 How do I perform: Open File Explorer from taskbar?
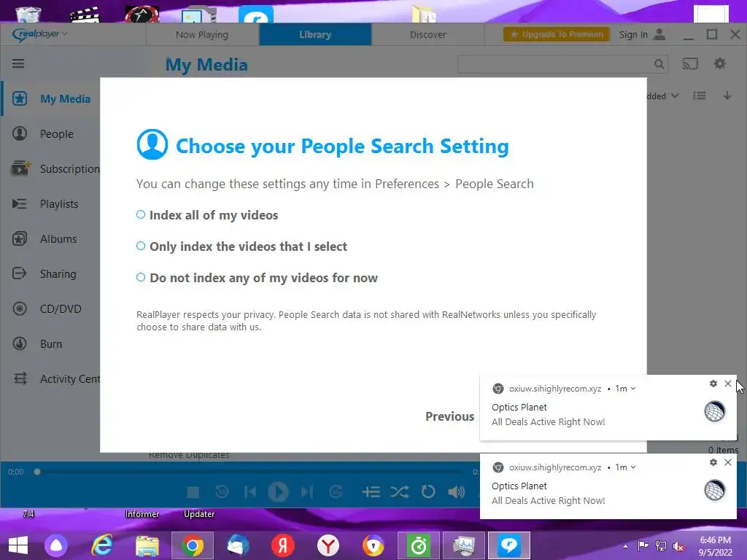(147, 545)
